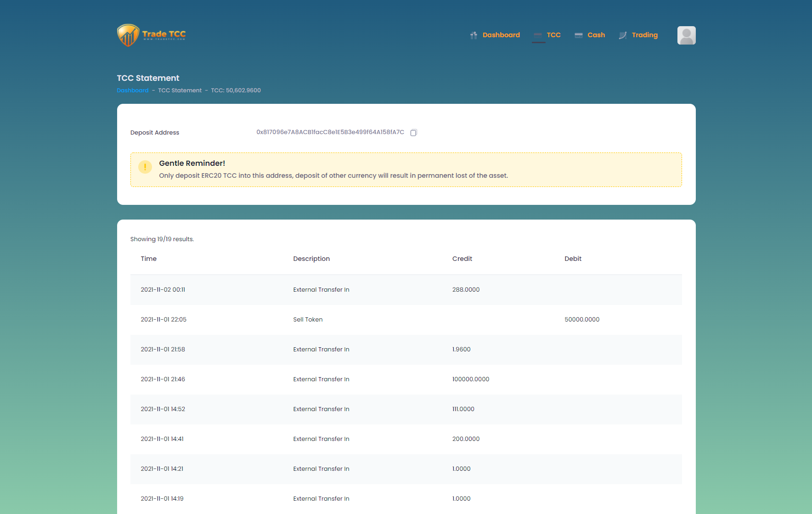The height and width of the screenshot is (514, 812).
Task: Copy the deposit address with the copy icon
Action: (x=413, y=133)
